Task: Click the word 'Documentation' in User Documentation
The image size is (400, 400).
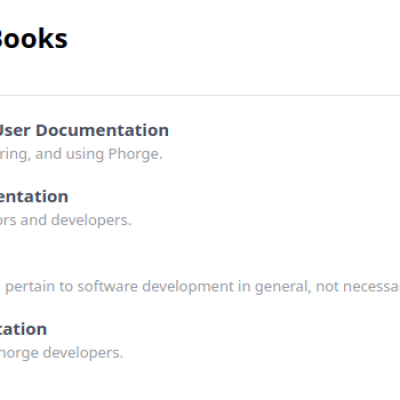Action: pos(102,130)
